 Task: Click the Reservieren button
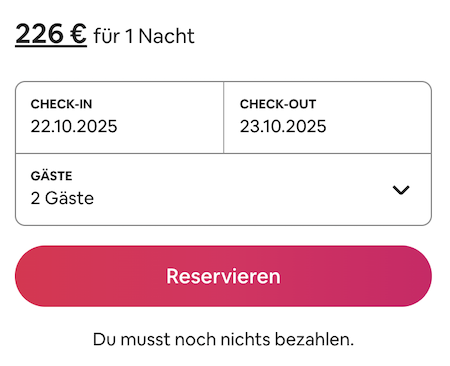click(x=223, y=276)
